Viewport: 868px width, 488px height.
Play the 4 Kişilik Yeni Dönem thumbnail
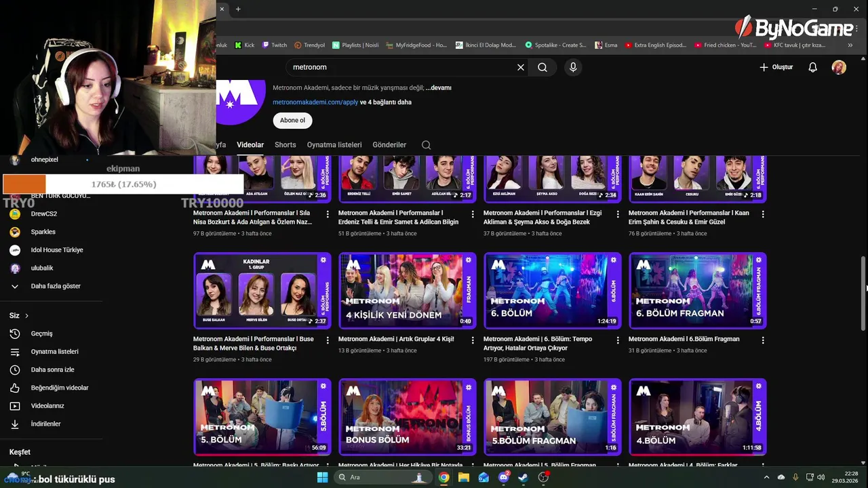click(x=408, y=291)
